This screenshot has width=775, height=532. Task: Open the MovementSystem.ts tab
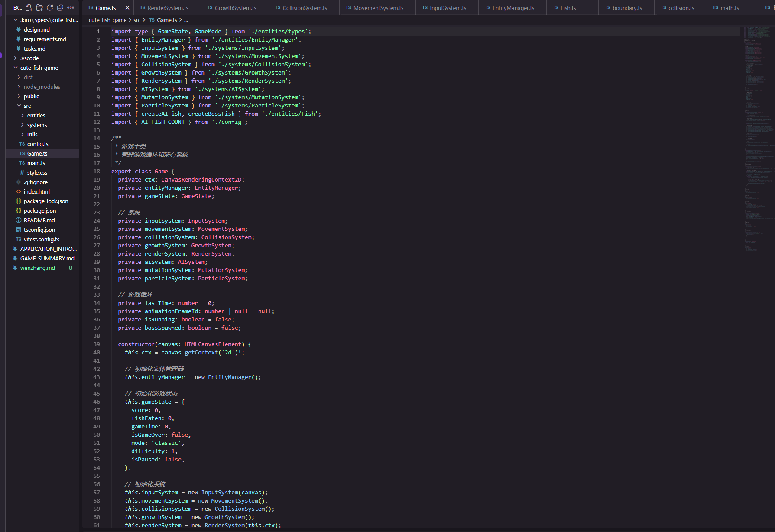[378, 8]
